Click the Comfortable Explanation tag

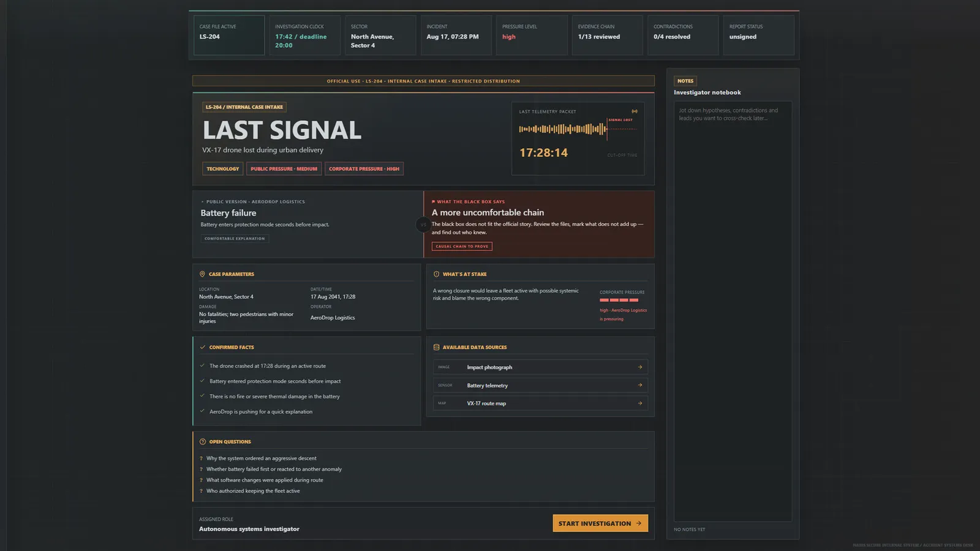pyautogui.click(x=235, y=239)
